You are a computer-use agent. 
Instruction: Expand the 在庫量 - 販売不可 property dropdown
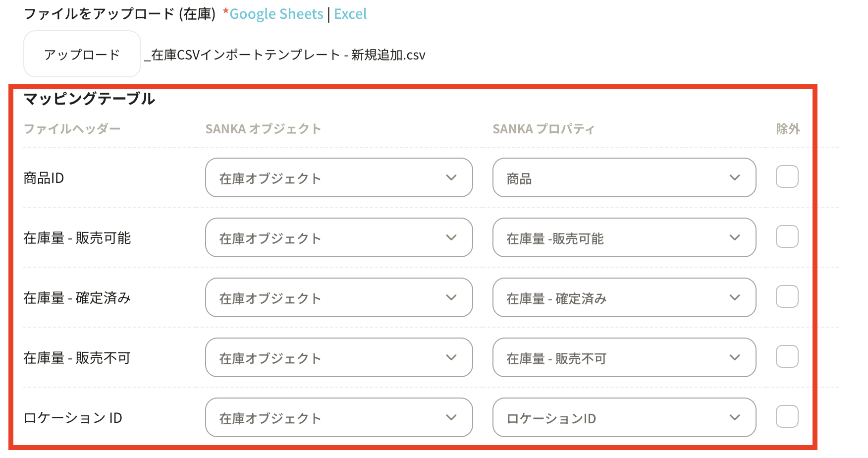tap(624, 357)
